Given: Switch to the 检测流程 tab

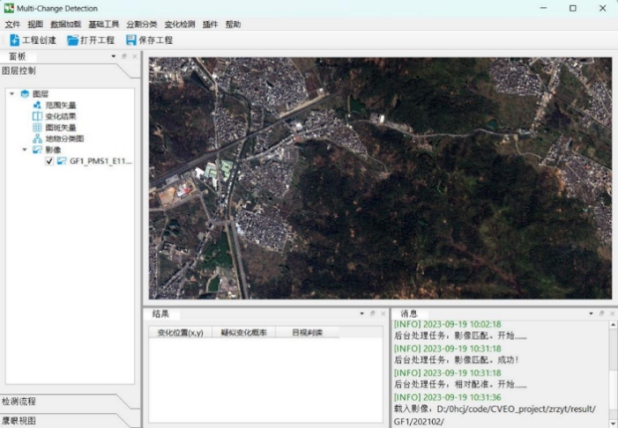Looking at the screenshot, I should [x=19, y=400].
